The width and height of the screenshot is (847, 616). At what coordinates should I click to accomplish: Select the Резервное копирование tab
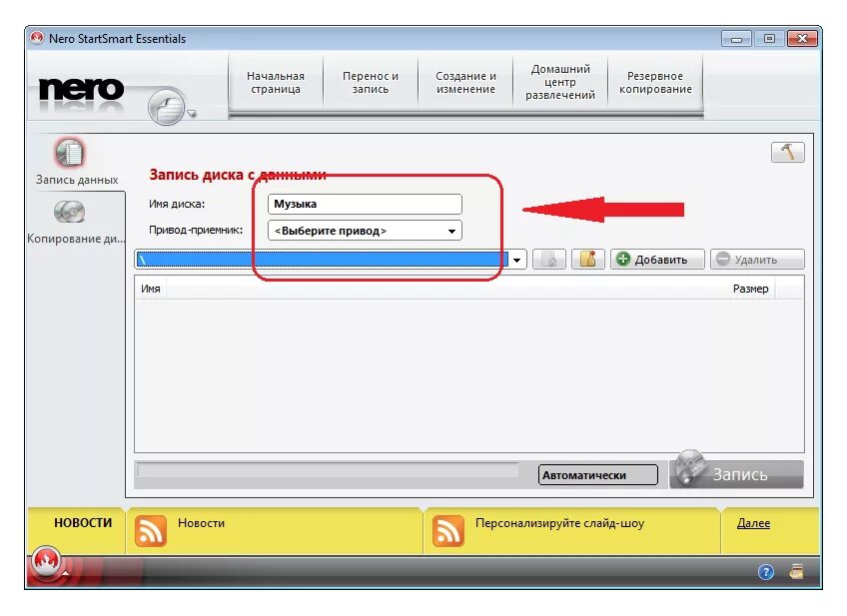(655, 83)
